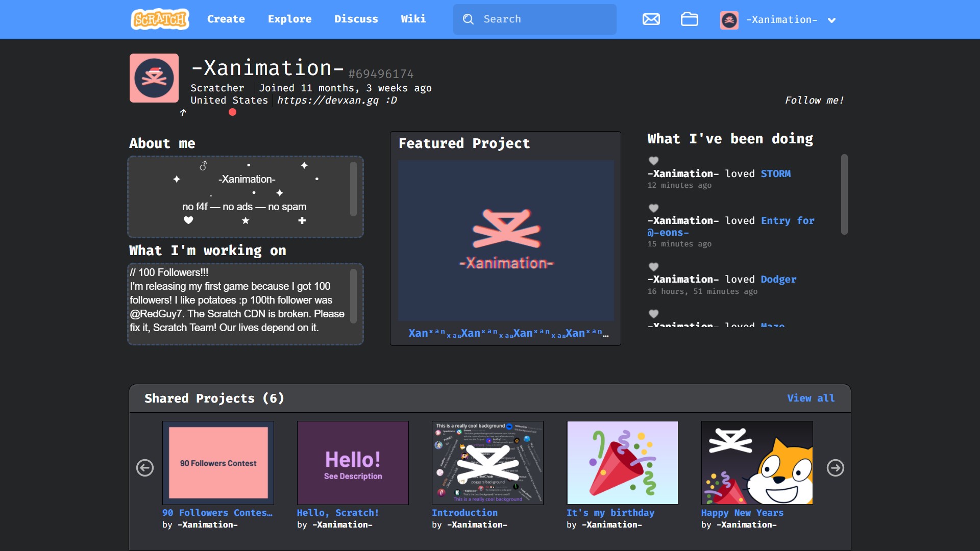Click the -Xanimation- avatar in top navbar

(x=729, y=20)
